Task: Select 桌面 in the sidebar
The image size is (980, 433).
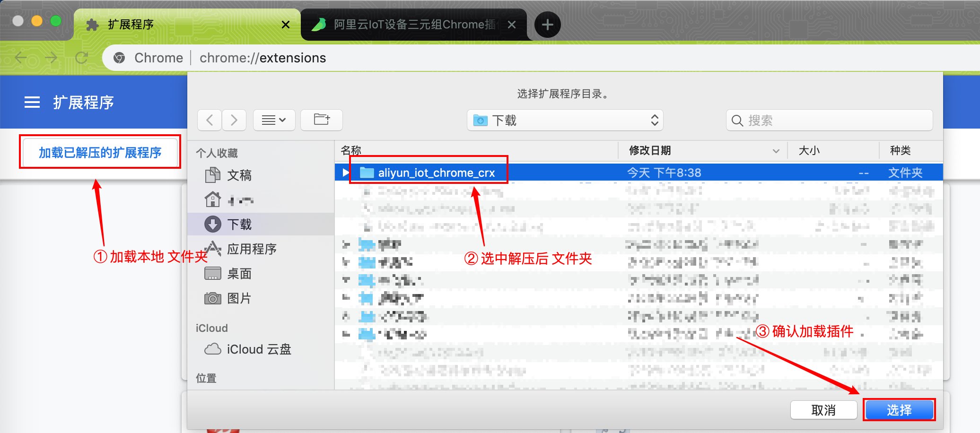Action: pos(261,273)
